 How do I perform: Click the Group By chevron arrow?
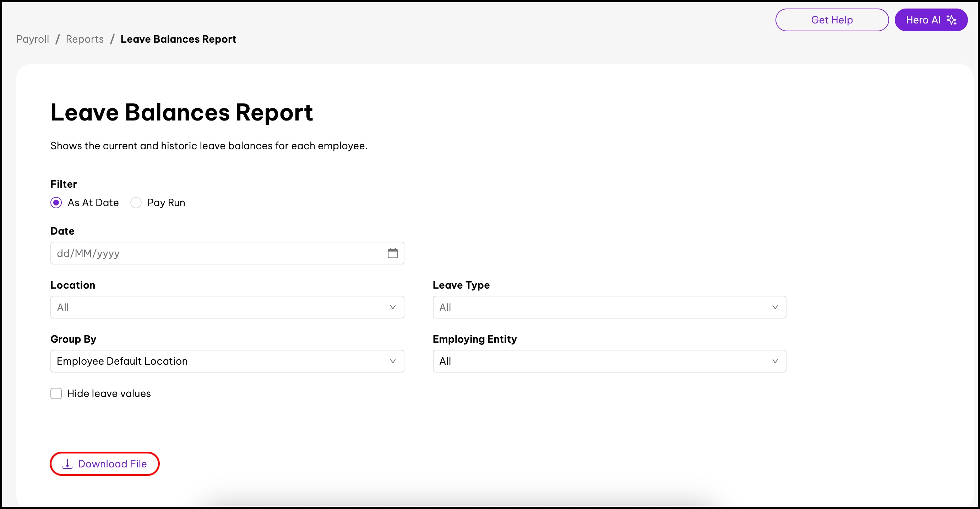point(393,361)
